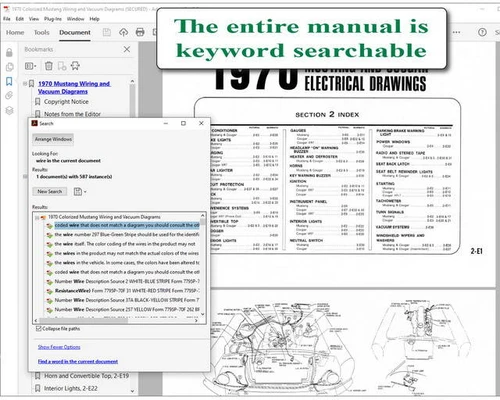The image size is (500, 400).
Task: Click result icon beside '(ResistanceWire) Form 7795P-70F'
Action: pos(49,291)
